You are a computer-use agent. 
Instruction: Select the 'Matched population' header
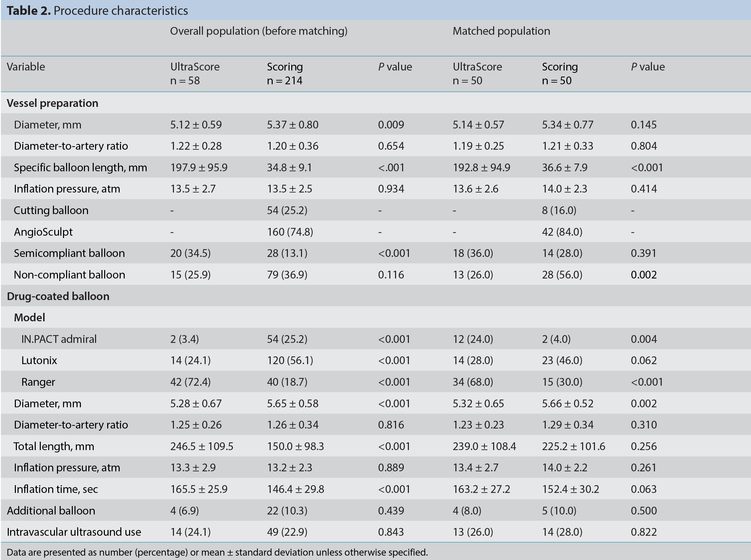501,31
